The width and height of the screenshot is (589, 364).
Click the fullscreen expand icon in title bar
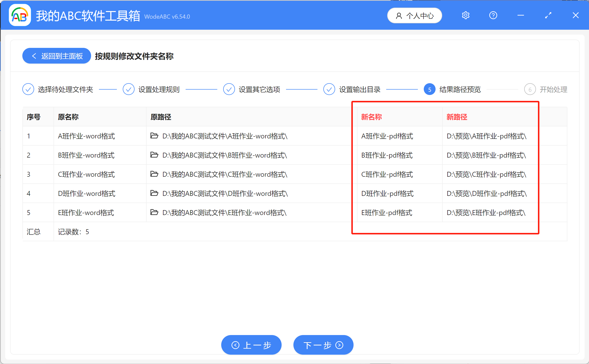[548, 15]
